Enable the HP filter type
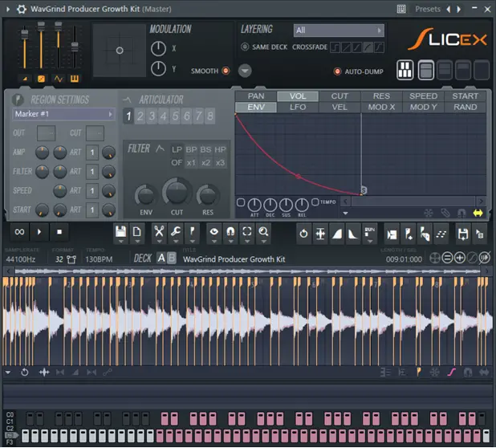 coord(220,149)
